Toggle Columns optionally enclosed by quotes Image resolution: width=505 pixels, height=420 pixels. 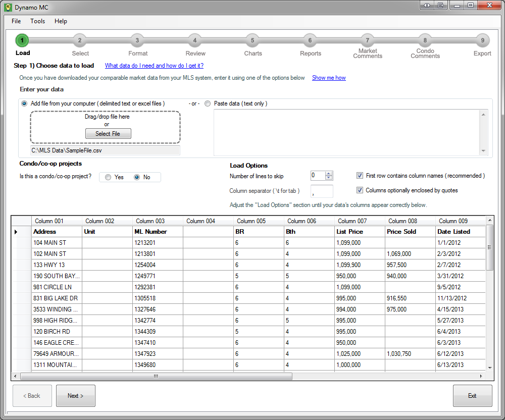[360, 190]
